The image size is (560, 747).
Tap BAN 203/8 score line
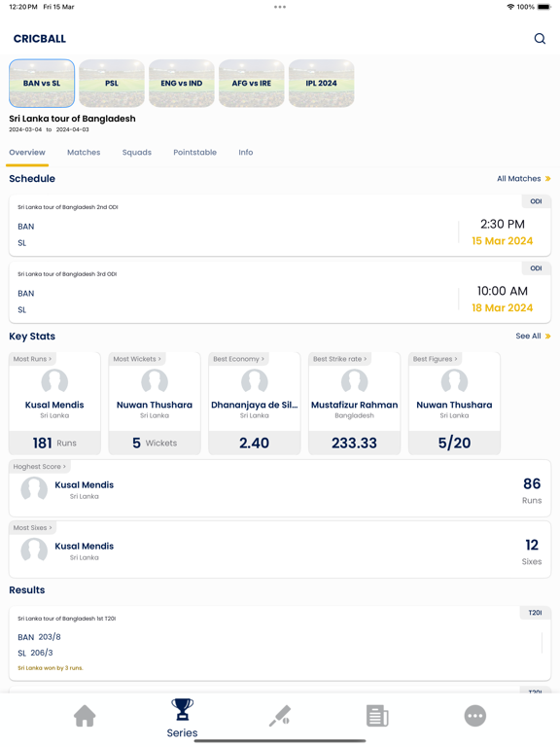(x=39, y=637)
